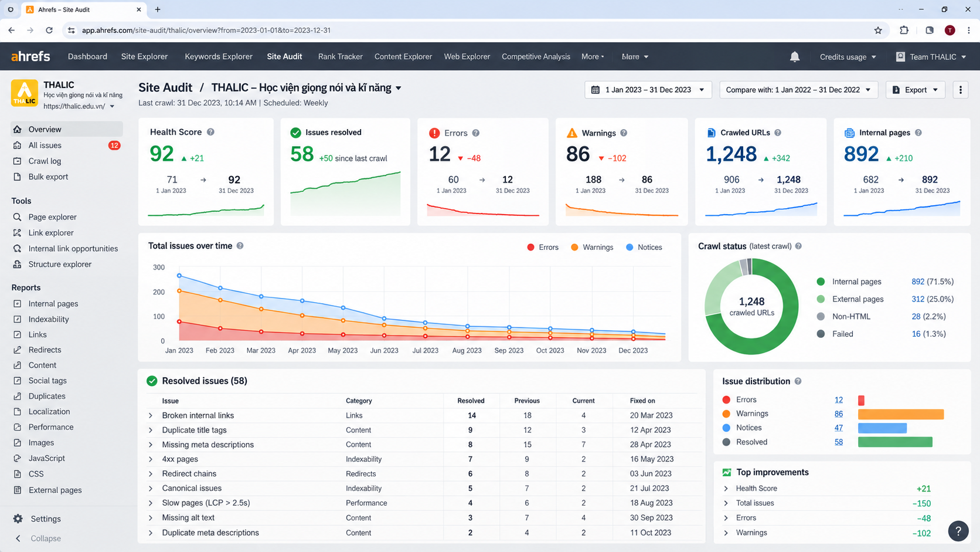
Task: Click the crawl status donut chart center
Action: coord(751,306)
